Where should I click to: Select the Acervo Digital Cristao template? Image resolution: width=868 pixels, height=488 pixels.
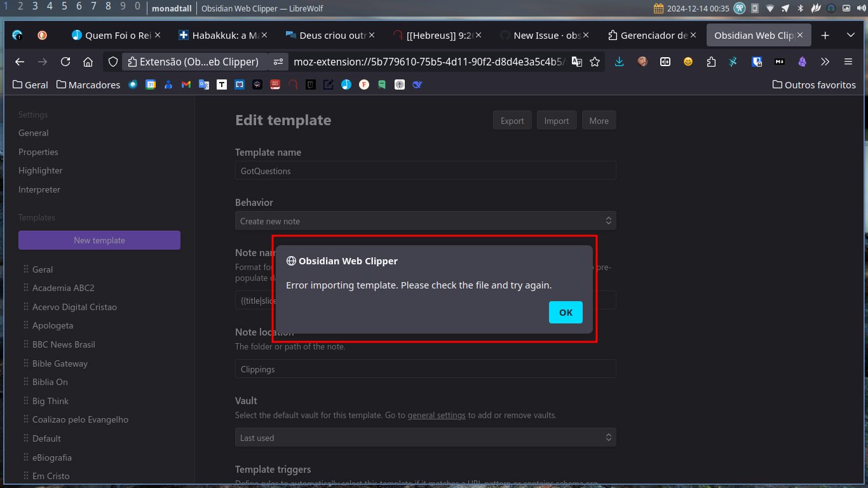(x=74, y=307)
